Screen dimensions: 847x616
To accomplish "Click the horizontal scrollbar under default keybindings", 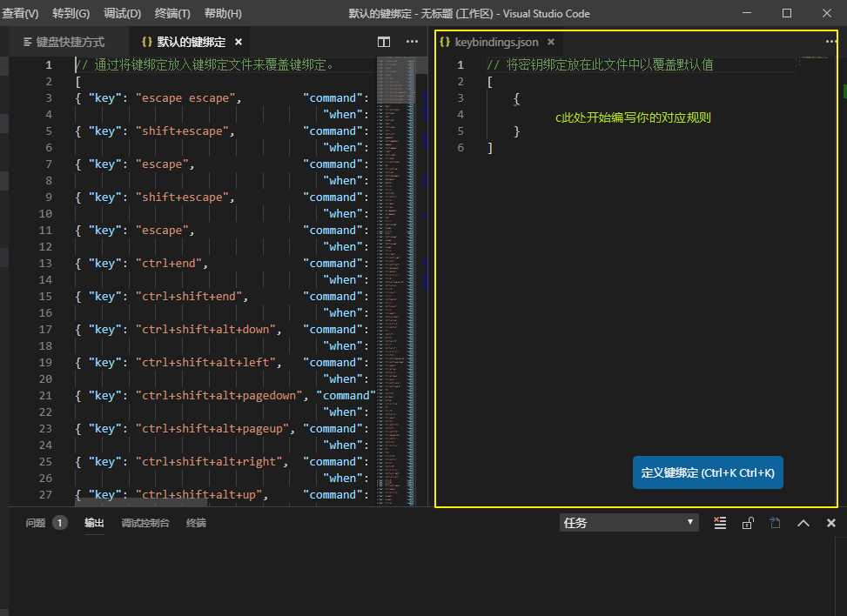I will pyautogui.click(x=142, y=502).
